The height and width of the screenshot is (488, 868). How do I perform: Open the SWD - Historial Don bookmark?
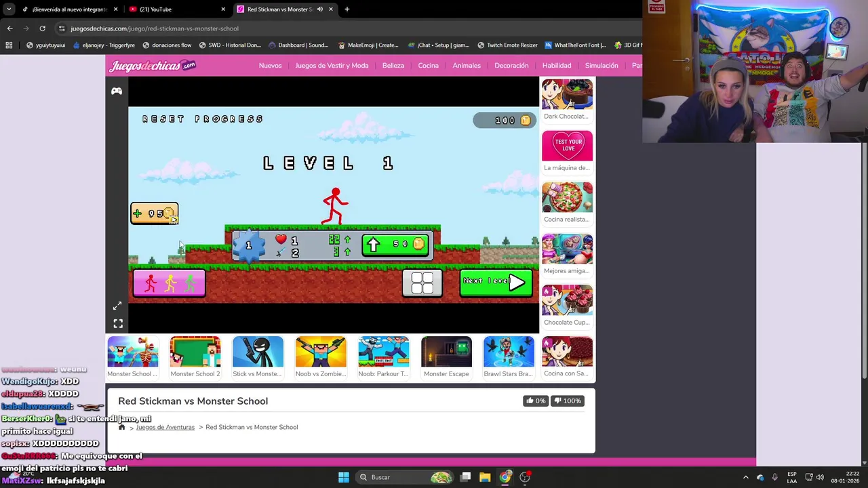tap(230, 45)
